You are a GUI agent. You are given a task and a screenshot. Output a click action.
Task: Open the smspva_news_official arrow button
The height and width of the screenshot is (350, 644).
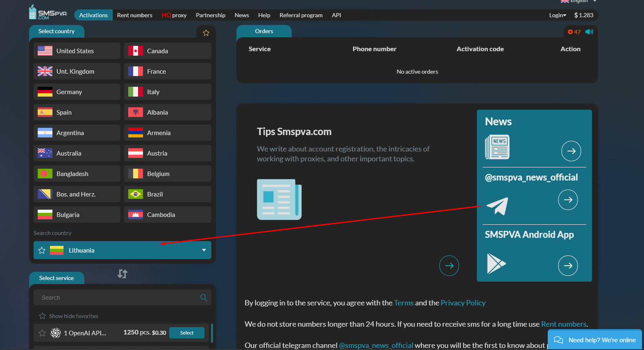point(568,200)
